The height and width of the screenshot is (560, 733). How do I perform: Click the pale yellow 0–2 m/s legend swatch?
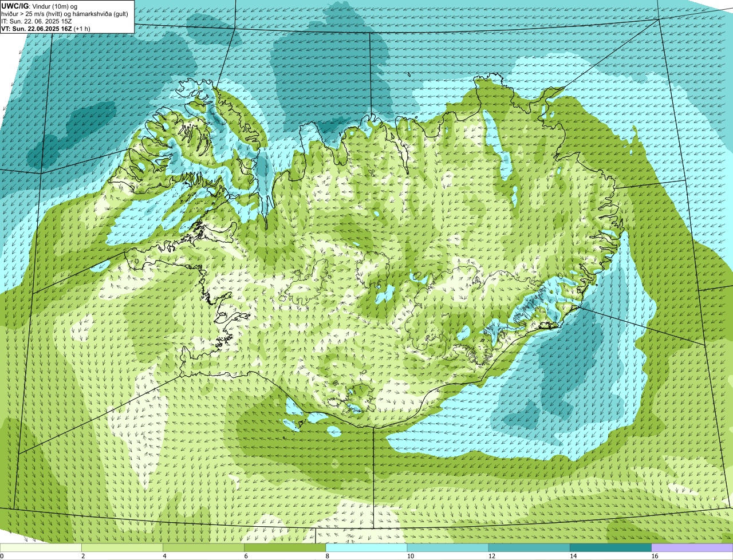pos(41,548)
